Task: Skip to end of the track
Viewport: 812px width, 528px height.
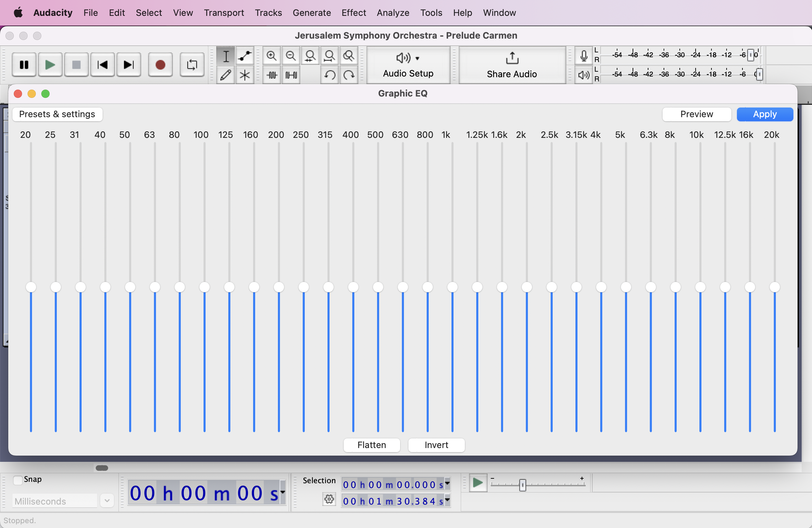Action: (129, 65)
